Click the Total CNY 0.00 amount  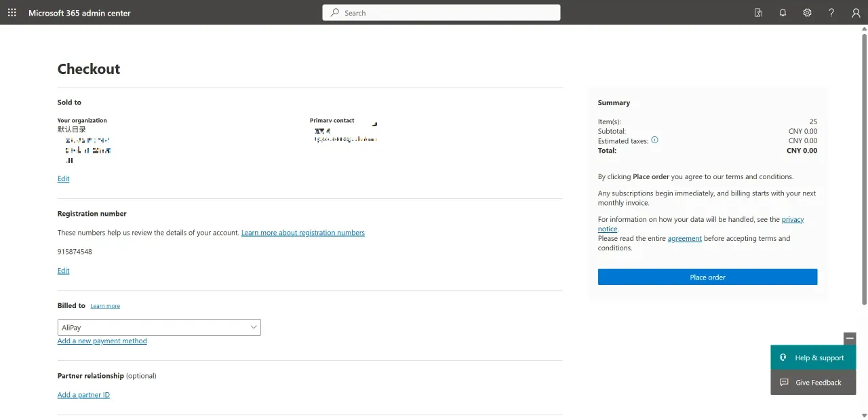pos(802,151)
